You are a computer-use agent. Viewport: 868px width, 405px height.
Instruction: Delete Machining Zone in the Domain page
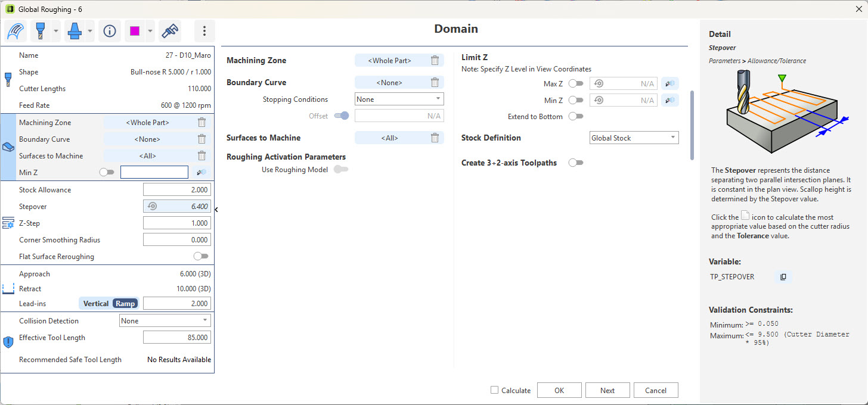[x=435, y=60]
